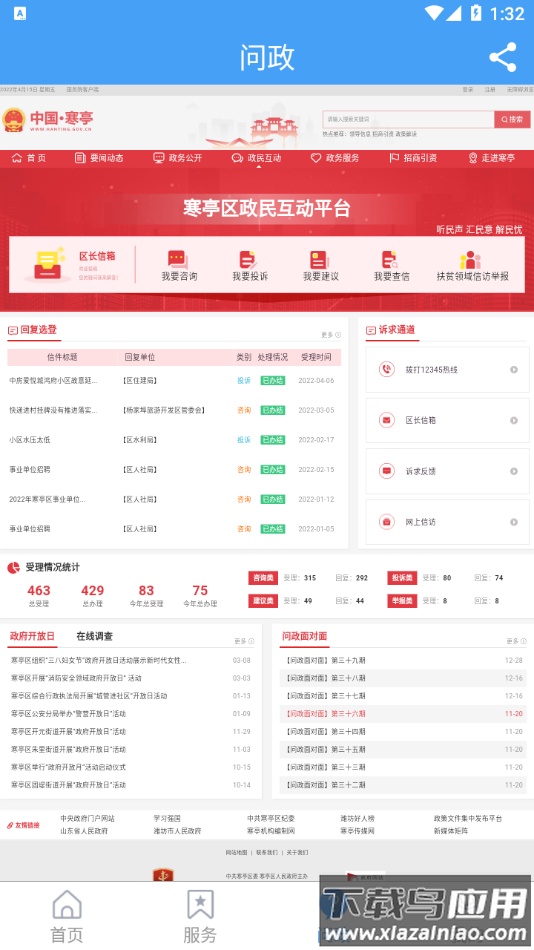
Task: Open letter 中房爱悦湾鸿府小区故意延...
Action: 53,380
